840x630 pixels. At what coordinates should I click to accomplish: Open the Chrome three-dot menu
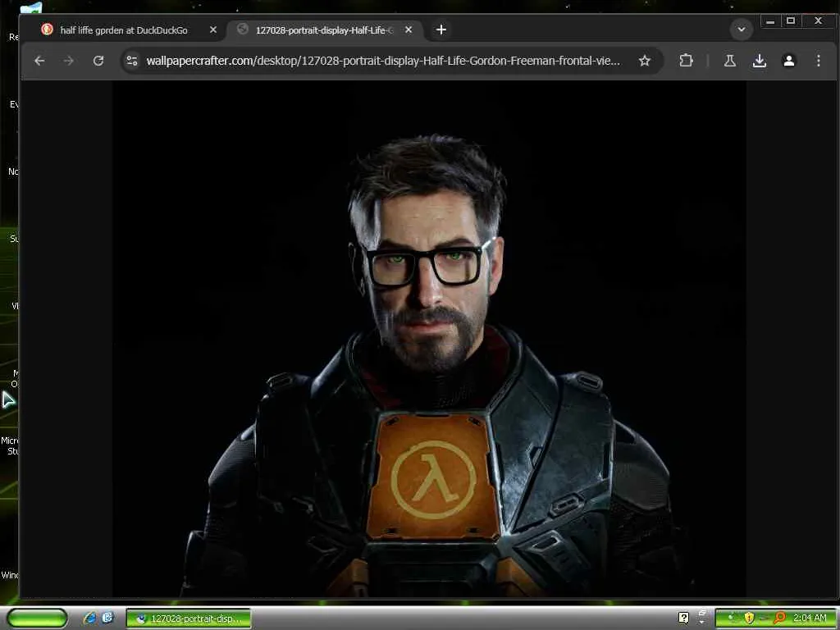coord(818,61)
